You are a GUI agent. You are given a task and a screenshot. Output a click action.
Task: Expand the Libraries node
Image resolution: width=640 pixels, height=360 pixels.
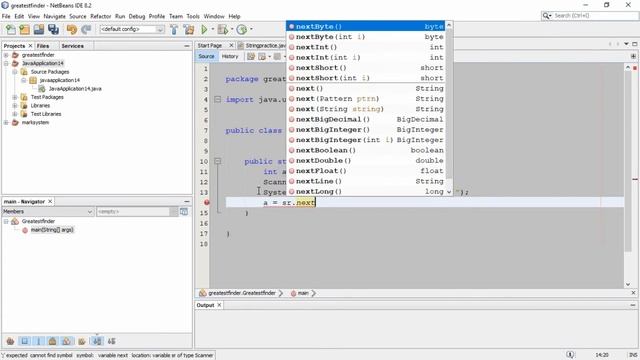[15, 105]
